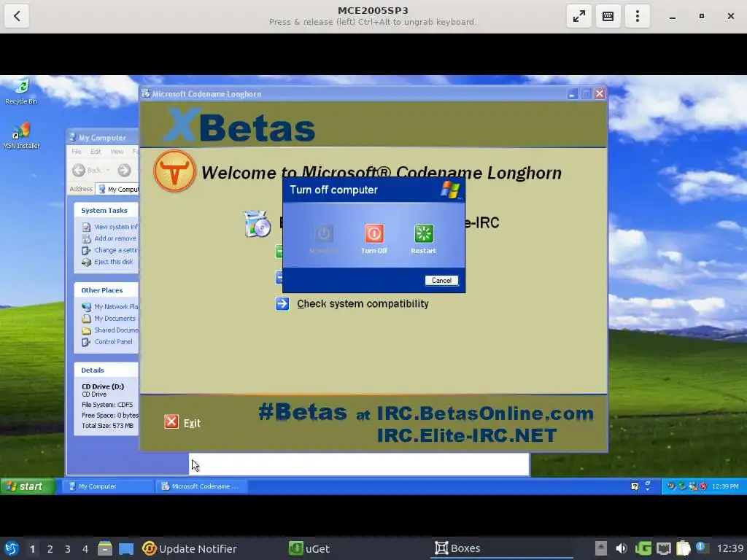Open Update Notifier from panel
Screen dimensions: 747x560
click(190, 548)
